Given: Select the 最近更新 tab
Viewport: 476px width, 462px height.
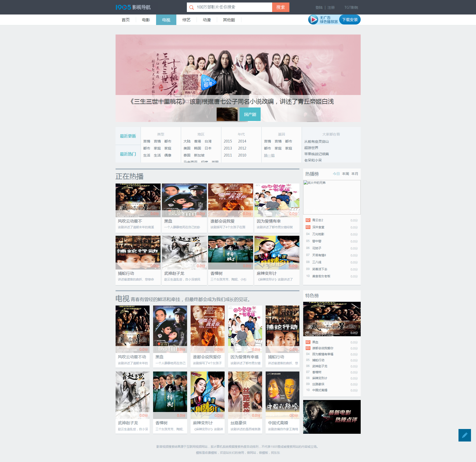Looking at the screenshot, I should (128, 136).
